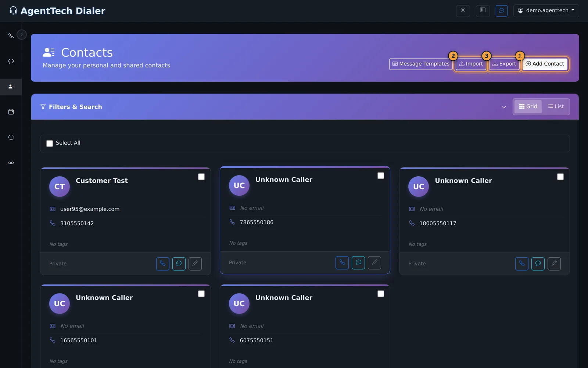Edit contact 18005550117 using its pencil icon
The image size is (588, 368).
coord(554,263)
